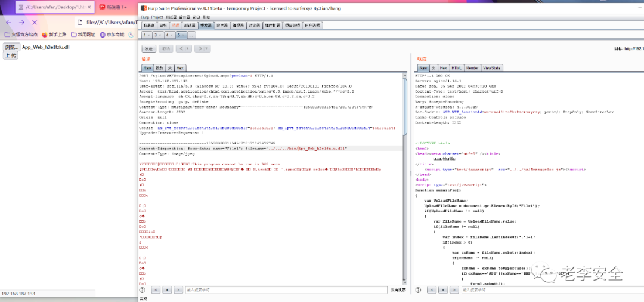
Task: Click the page icon in Firefox address bar
Action: 79,23
